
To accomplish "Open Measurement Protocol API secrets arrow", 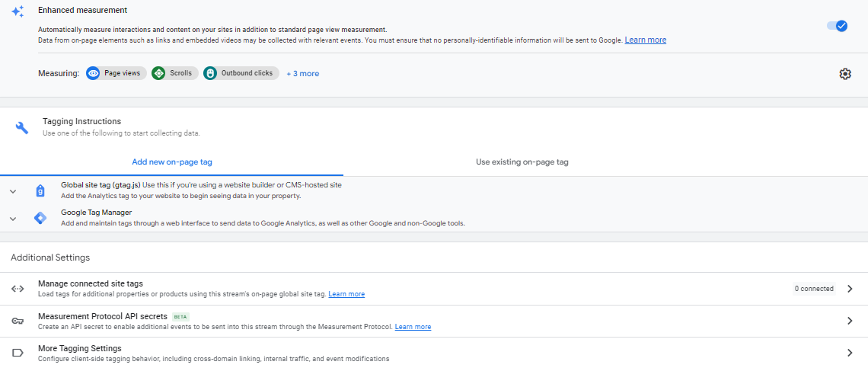I will pos(850,321).
